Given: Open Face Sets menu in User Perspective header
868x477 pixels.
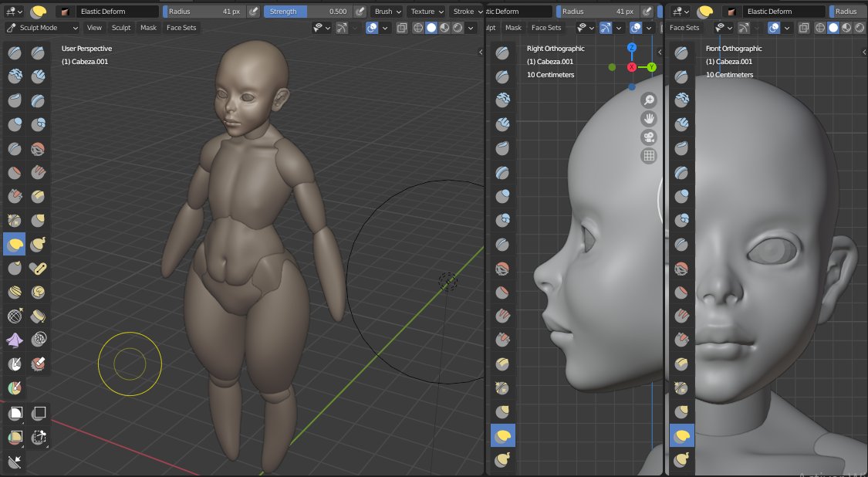Looking at the screenshot, I should 181,28.
